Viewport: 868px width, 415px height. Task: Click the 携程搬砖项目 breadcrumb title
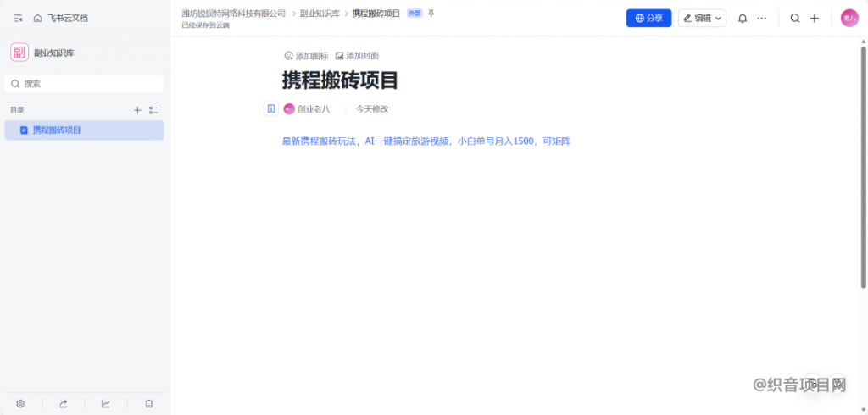pos(376,14)
